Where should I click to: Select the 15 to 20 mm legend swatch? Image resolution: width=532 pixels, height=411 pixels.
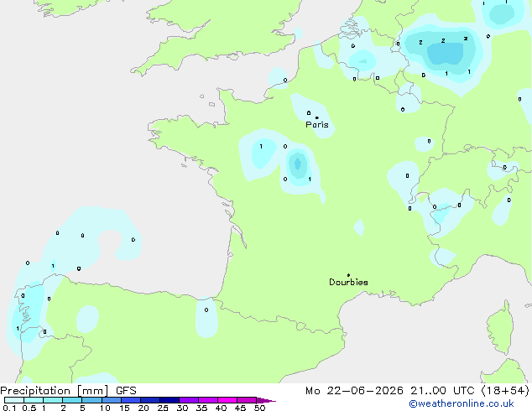(130, 400)
